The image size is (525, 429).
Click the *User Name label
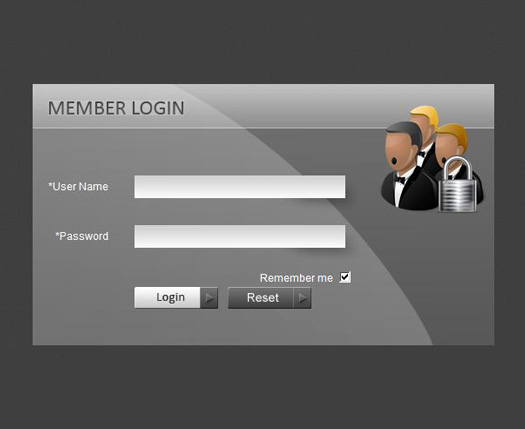pyautogui.click(x=78, y=187)
